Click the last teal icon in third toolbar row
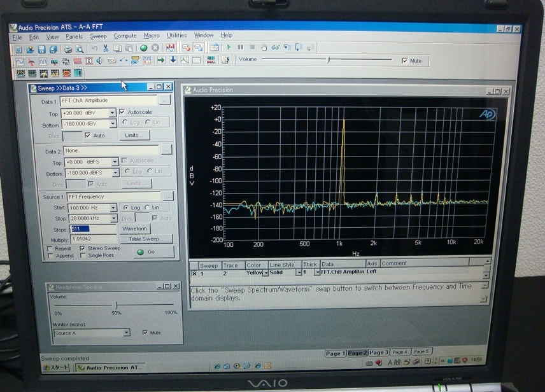This screenshot has height=392, width=545. (78, 73)
